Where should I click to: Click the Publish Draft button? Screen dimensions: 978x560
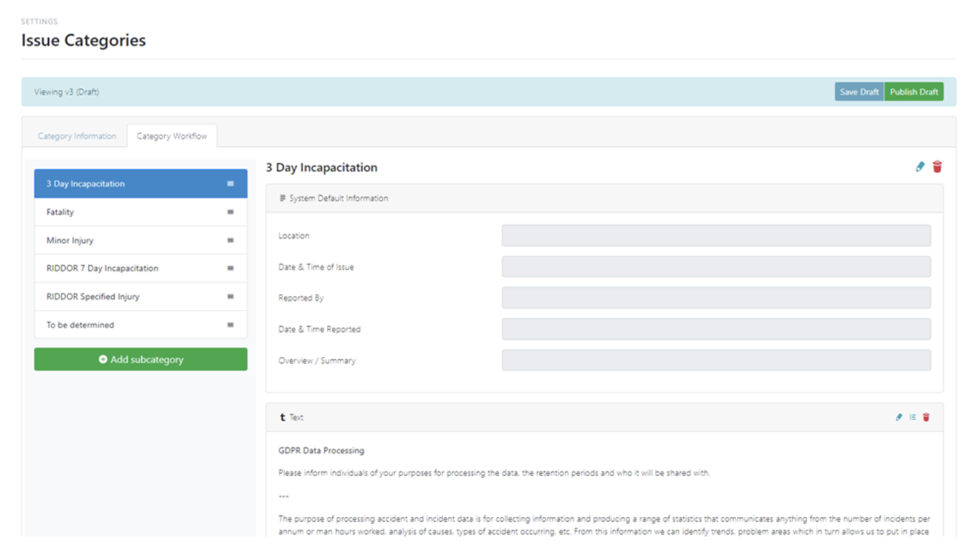point(914,92)
